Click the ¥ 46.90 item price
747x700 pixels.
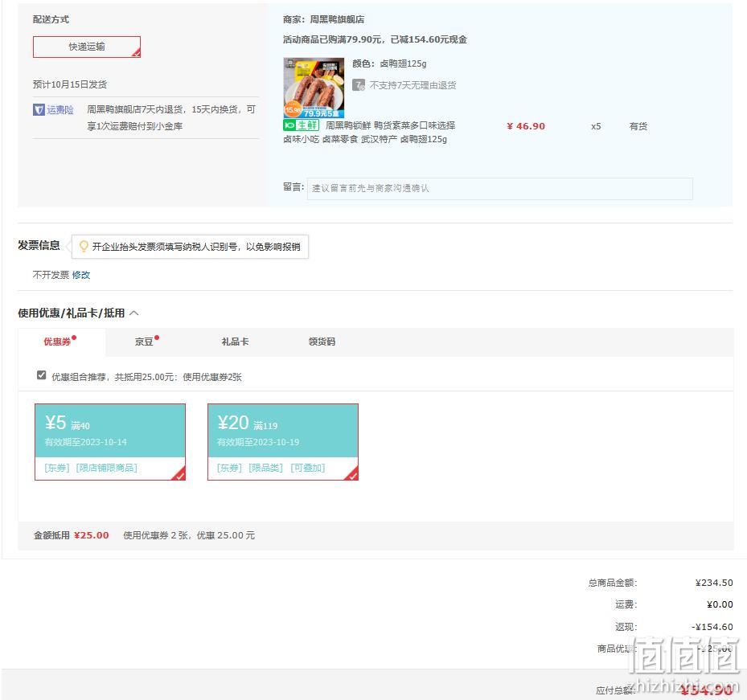(x=526, y=126)
